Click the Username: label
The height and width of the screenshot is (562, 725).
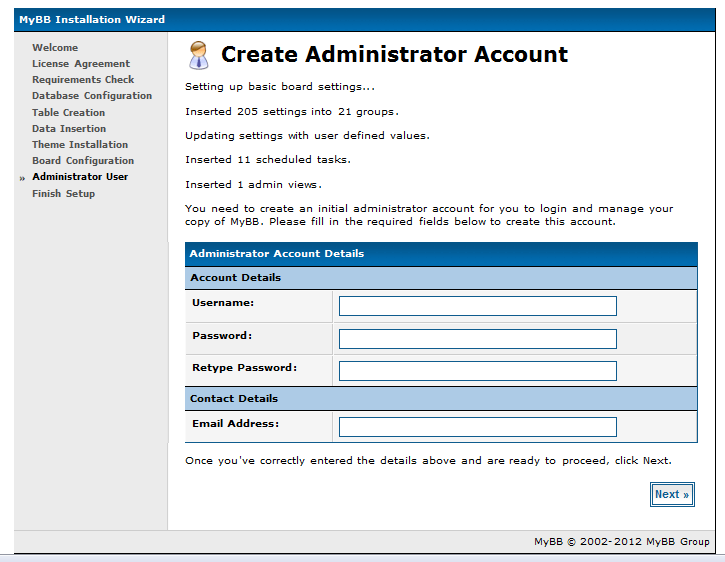(x=223, y=303)
